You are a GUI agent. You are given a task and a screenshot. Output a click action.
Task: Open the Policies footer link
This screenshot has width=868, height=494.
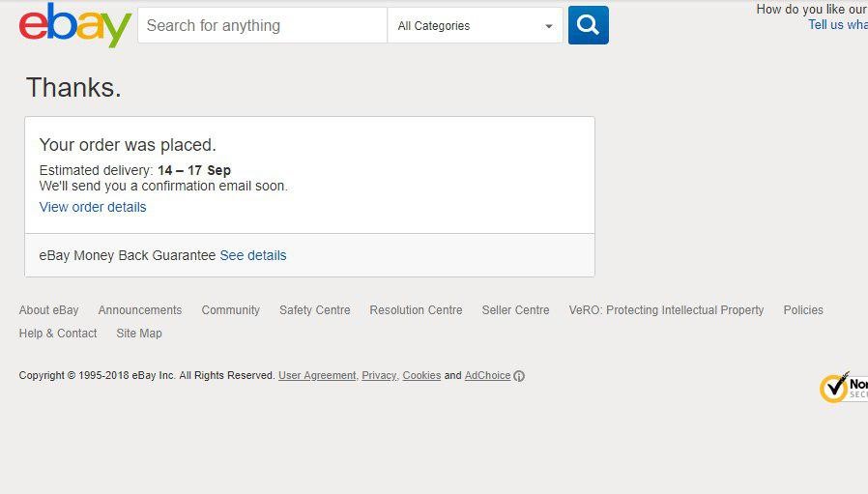[x=803, y=310]
